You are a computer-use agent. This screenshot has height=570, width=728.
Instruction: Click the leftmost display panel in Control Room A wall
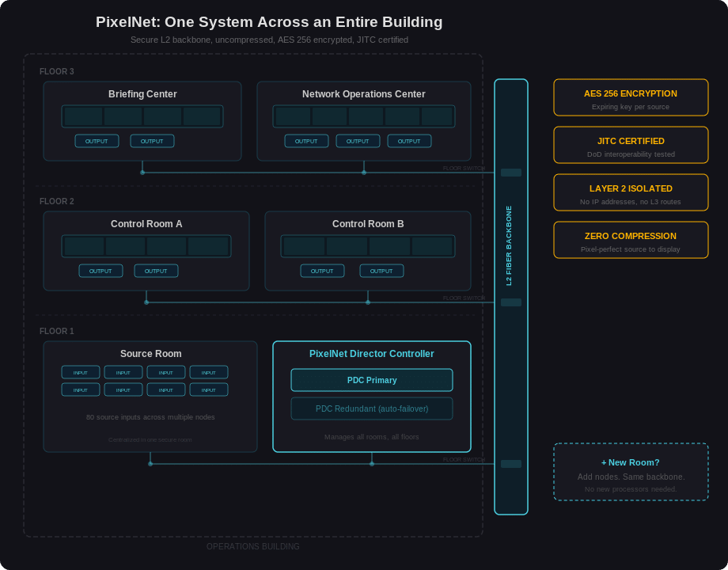pyautogui.click(x=84, y=246)
